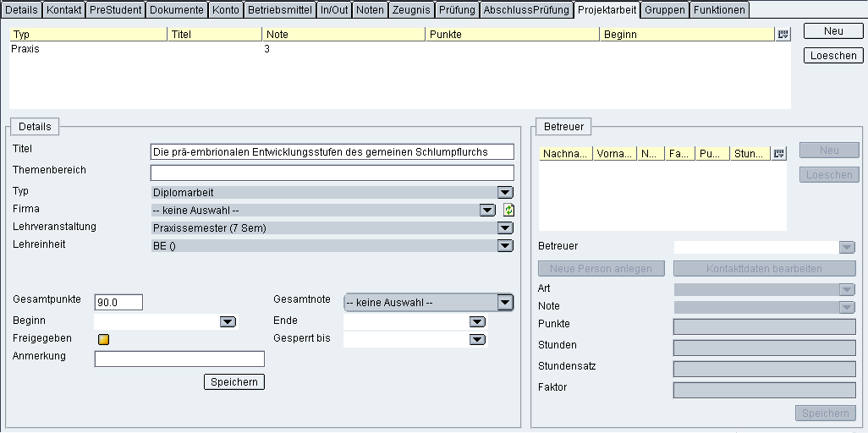The image size is (868, 433).
Task: Expand the Firma dropdown list
Action: (x=487, y=210)
